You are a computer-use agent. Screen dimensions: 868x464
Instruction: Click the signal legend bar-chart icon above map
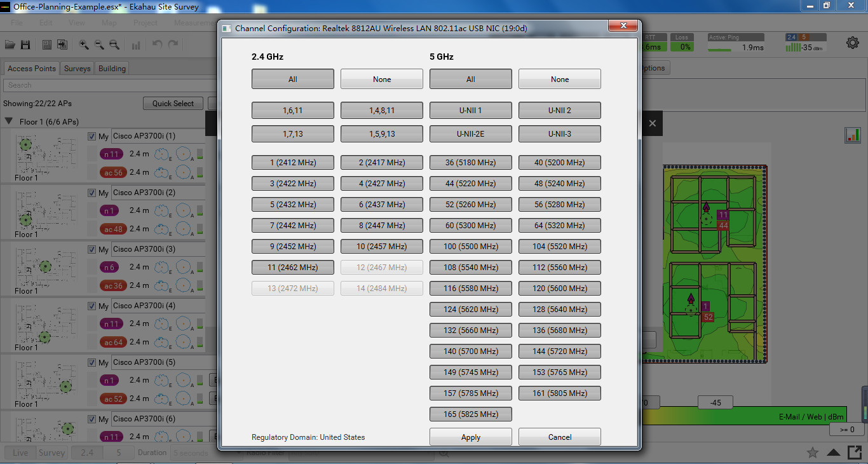(x=852, y=135)
